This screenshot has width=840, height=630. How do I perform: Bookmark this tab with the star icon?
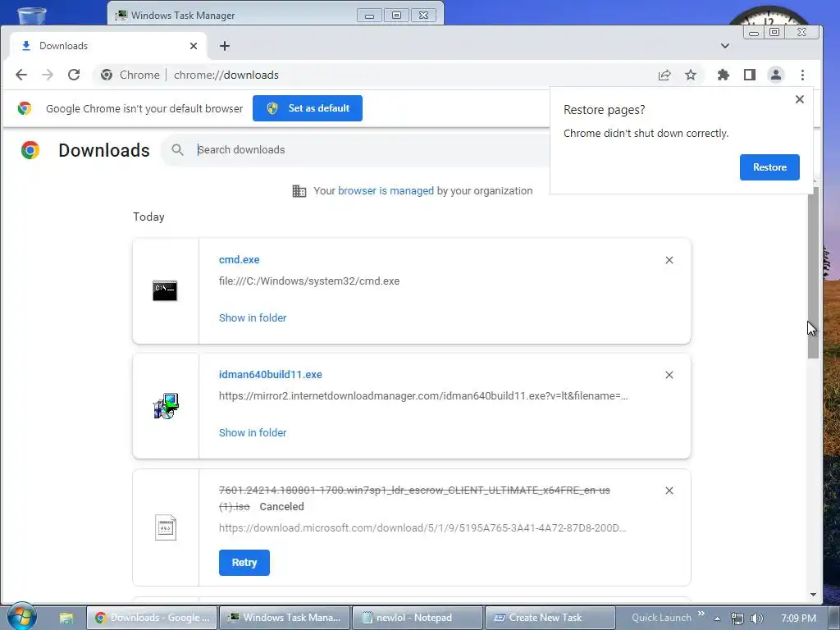click(691, 75)
